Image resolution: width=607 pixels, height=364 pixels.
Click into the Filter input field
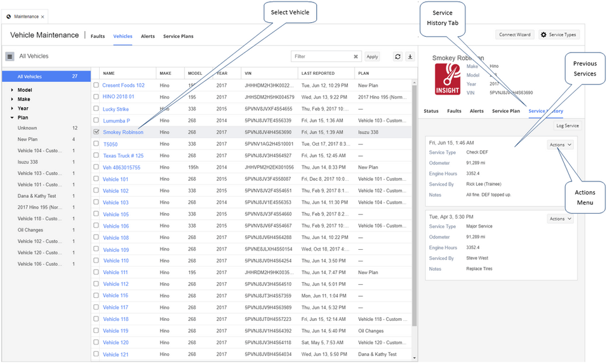click(322, 56)
